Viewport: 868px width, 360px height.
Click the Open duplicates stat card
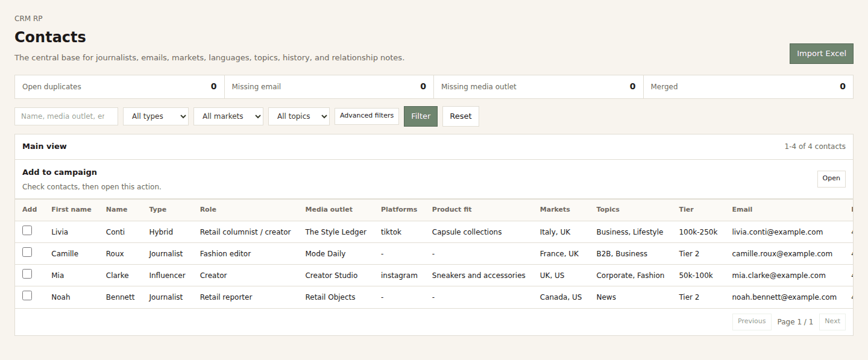tap(119, 87)
